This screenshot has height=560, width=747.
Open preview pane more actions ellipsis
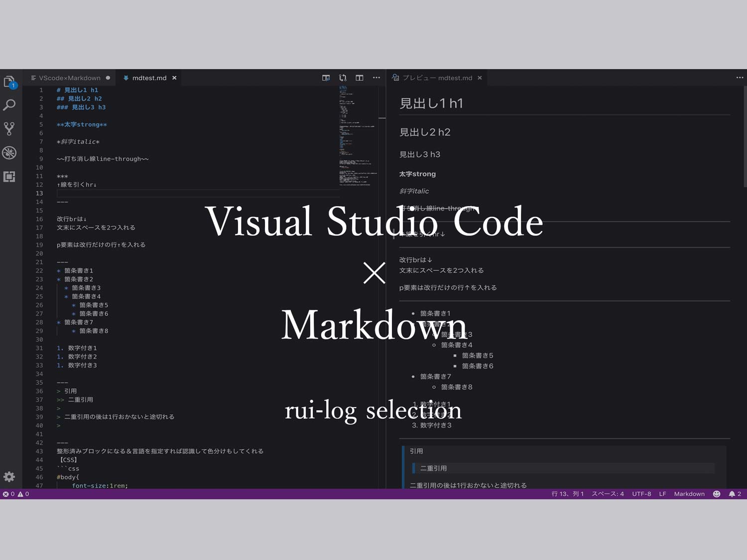click(x=740, y=78)
